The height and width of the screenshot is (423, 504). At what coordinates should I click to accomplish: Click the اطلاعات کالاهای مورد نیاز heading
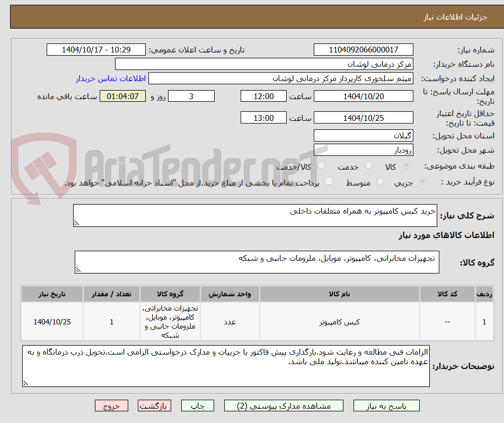point(446,235)
